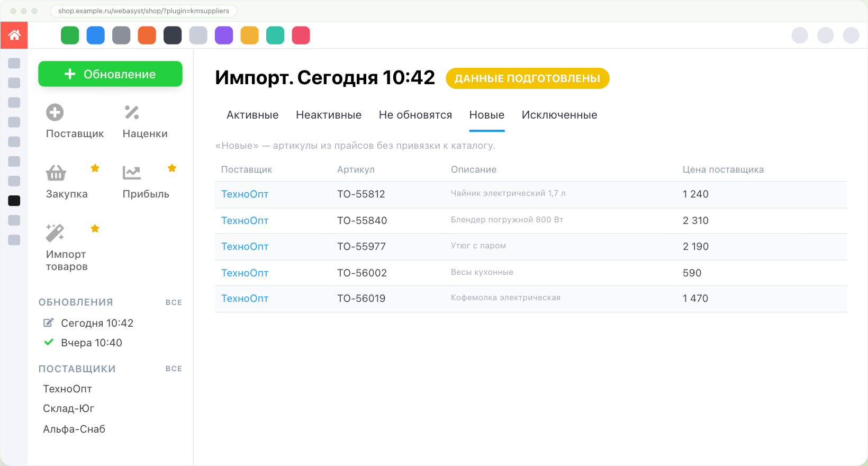868x466 pixels.
Task: Open the Не обновятся tab
Action: (x=415, y=115)
